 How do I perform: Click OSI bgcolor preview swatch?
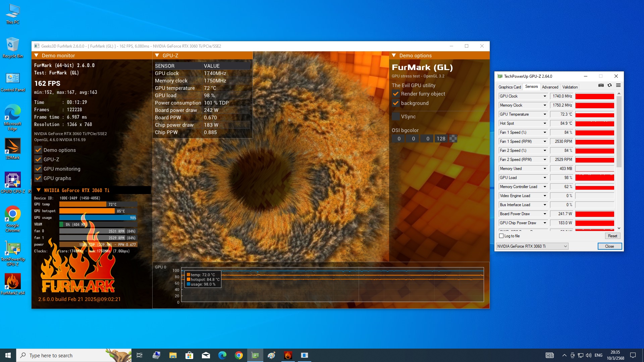coord(453,139)
